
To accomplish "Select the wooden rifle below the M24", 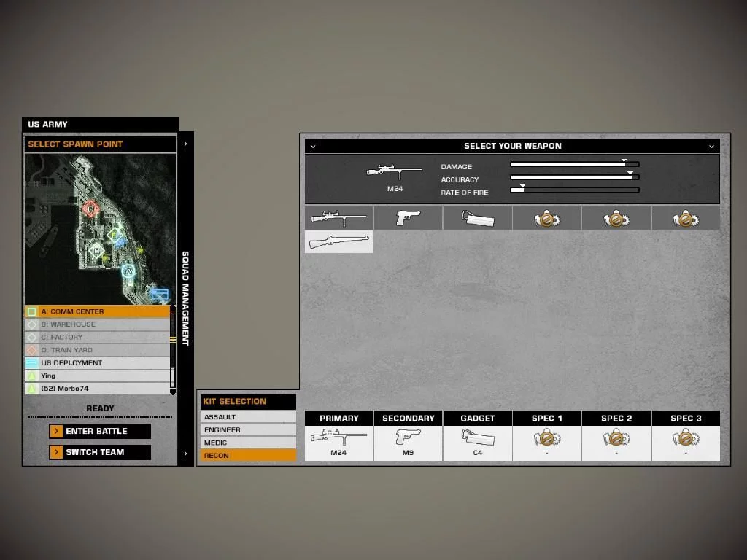I will pos(338,241).
